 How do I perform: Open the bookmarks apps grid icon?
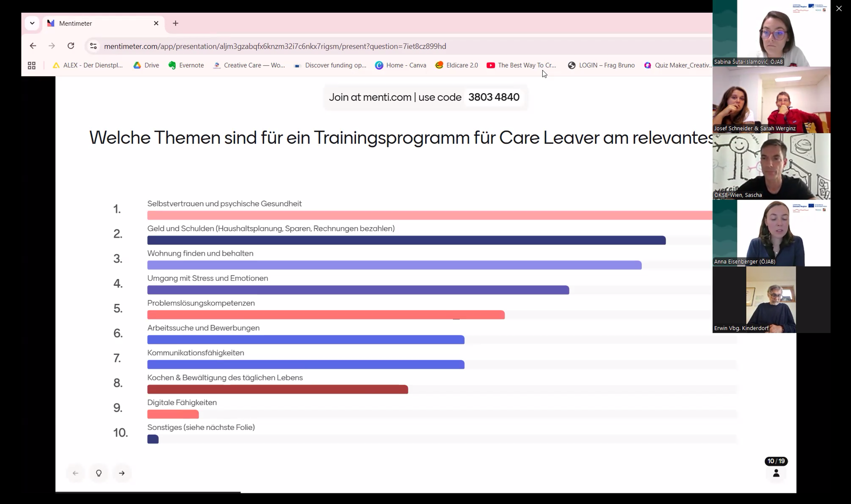[32, 65]
